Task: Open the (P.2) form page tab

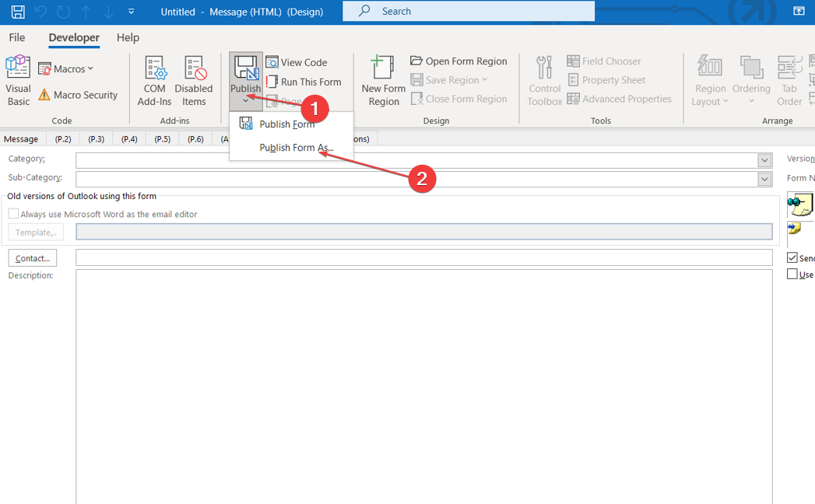Action: click(63, 138)
